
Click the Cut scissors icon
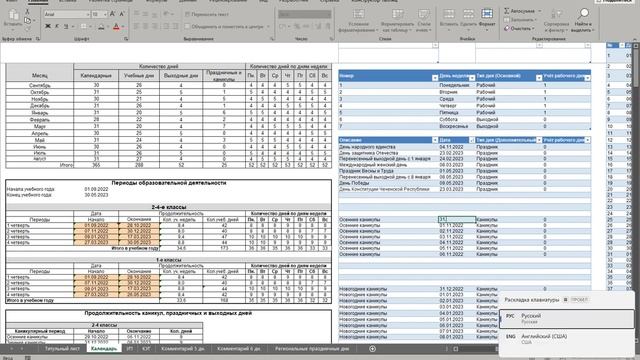click(27, 12)
